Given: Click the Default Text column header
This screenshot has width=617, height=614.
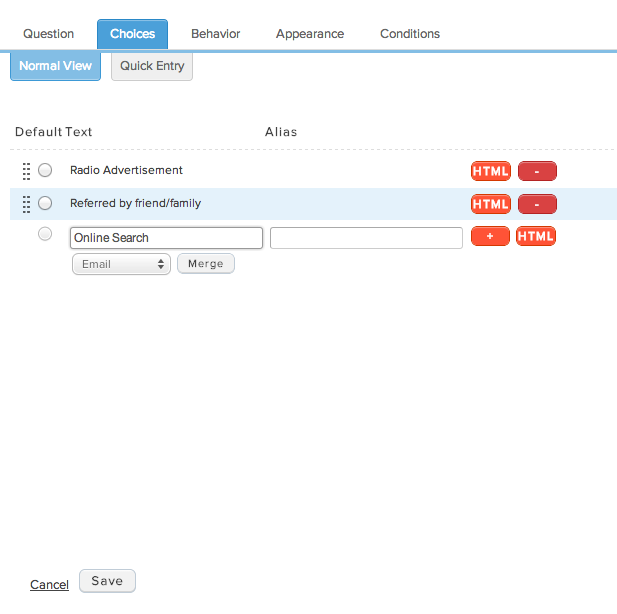Looking at the screenshot, I should tap(54, 132).
